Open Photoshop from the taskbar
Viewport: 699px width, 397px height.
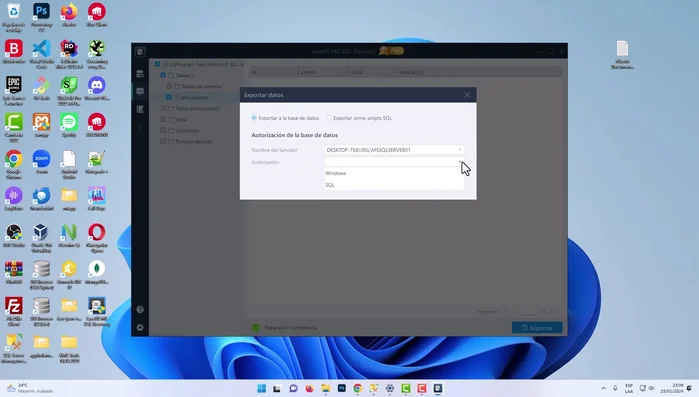[341, 389]
